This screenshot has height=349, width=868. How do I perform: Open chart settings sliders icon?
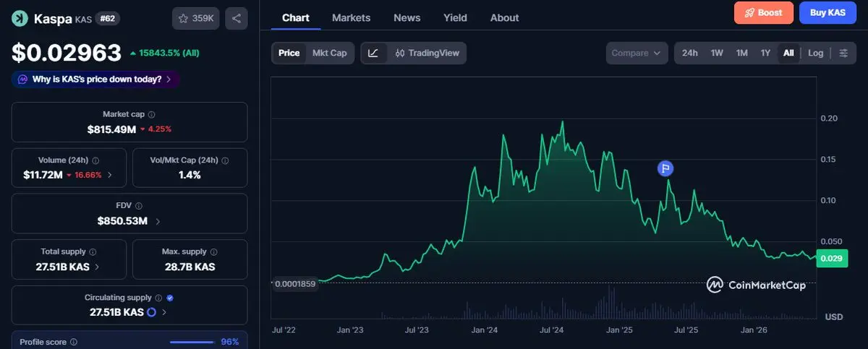[x=843, y=53]
